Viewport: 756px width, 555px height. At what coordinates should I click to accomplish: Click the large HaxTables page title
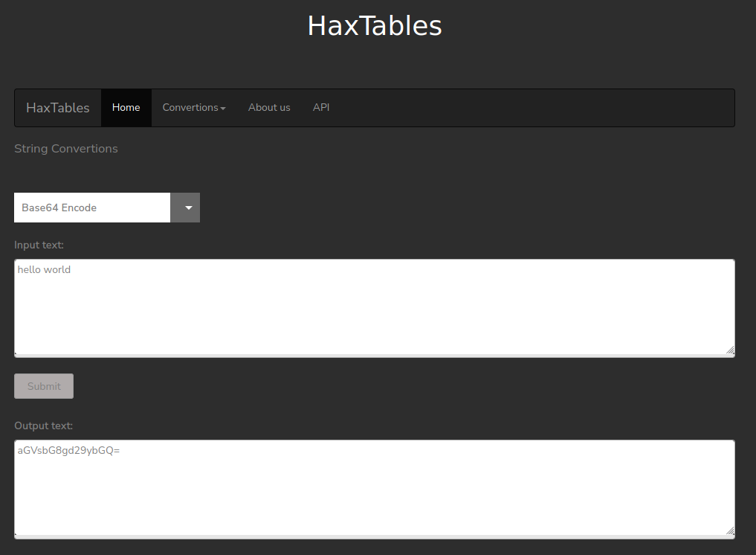pos(375,26)
